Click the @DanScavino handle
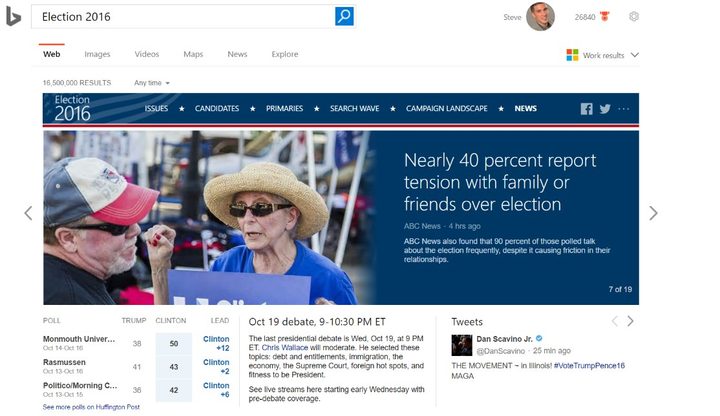Viewport: 720px width, 416px height. [x=501, y=351]
